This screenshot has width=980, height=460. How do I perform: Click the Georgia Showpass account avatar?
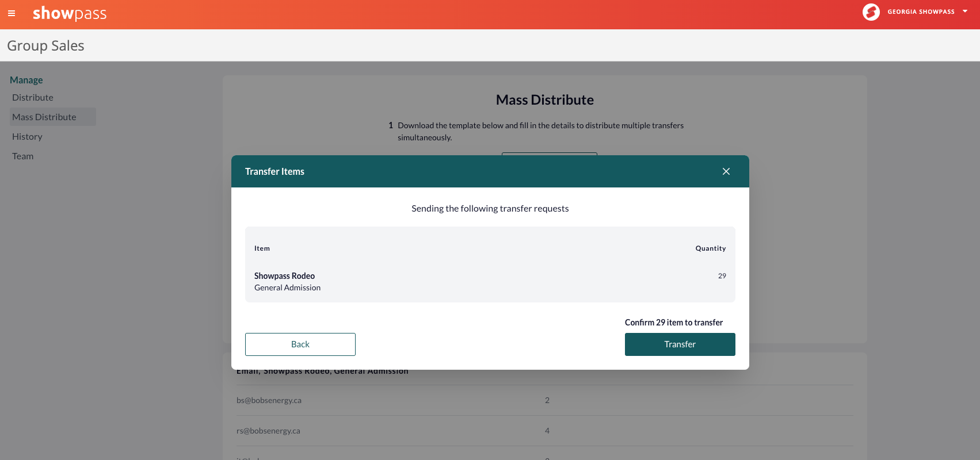click(x=871, y=11)
